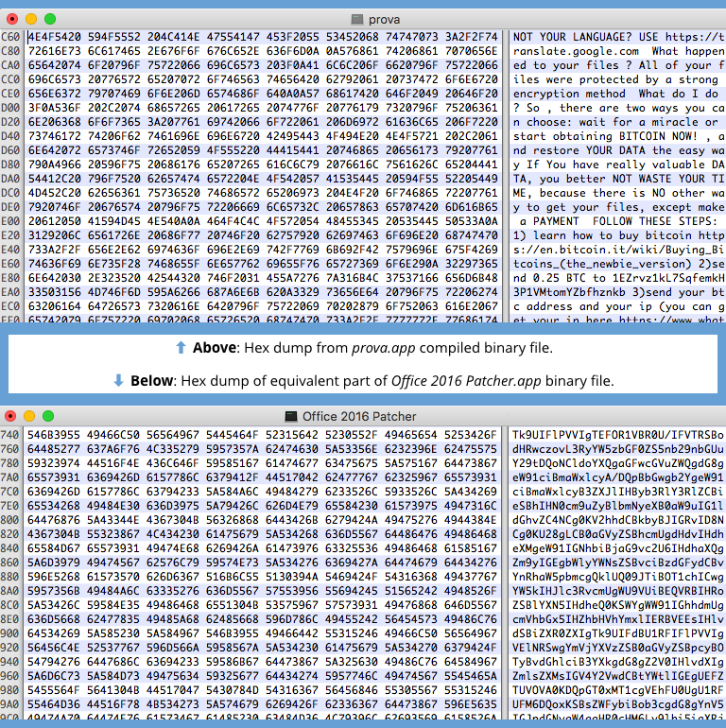The image size is (726, 728).
Task: Select ASCII line starting "NOT YOUR LANGUAGE?"
Action: [x=618, y=37]
